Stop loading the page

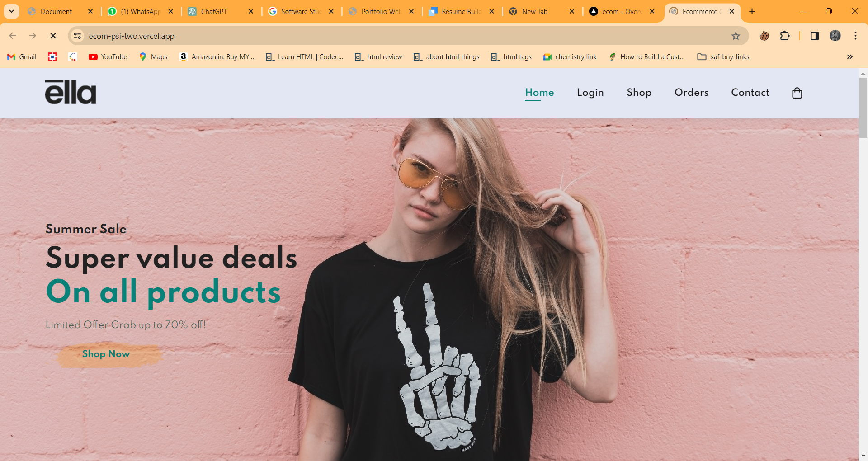[53, 36]
